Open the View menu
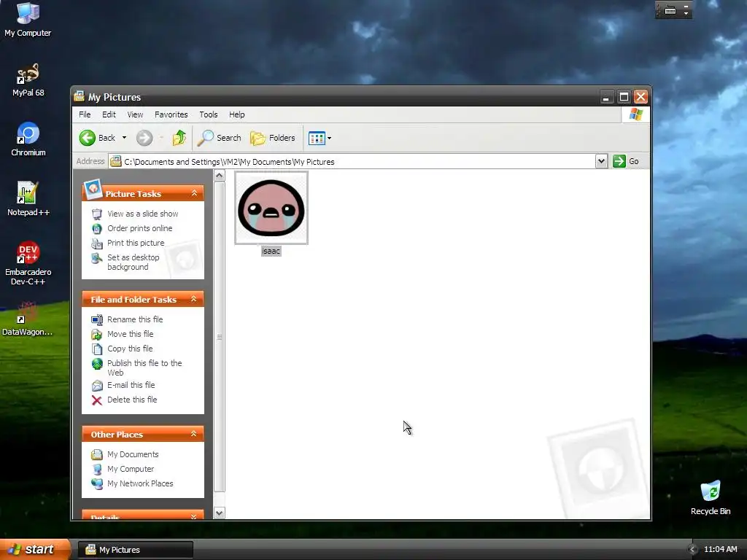The width and height of the screenshot is (747, 560). 135,114
